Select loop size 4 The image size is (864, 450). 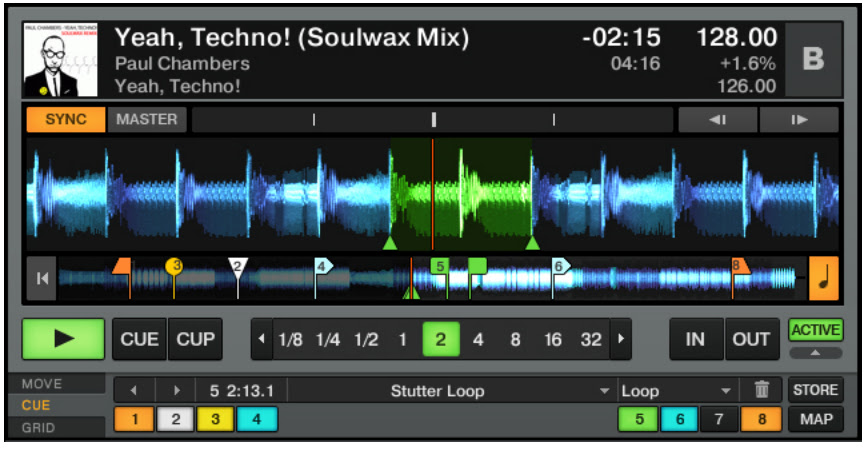pyautogui.click(x=478, y=339)
